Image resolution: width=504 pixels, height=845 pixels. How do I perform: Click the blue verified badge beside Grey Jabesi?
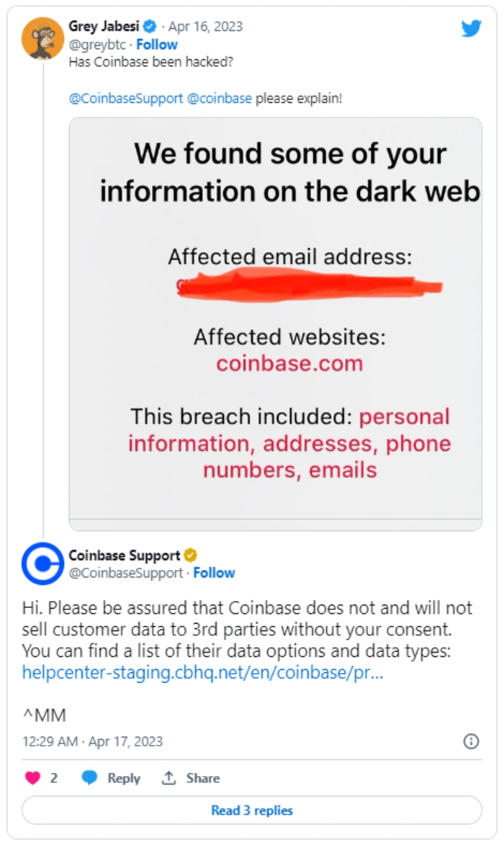click(x=150, y=26)
